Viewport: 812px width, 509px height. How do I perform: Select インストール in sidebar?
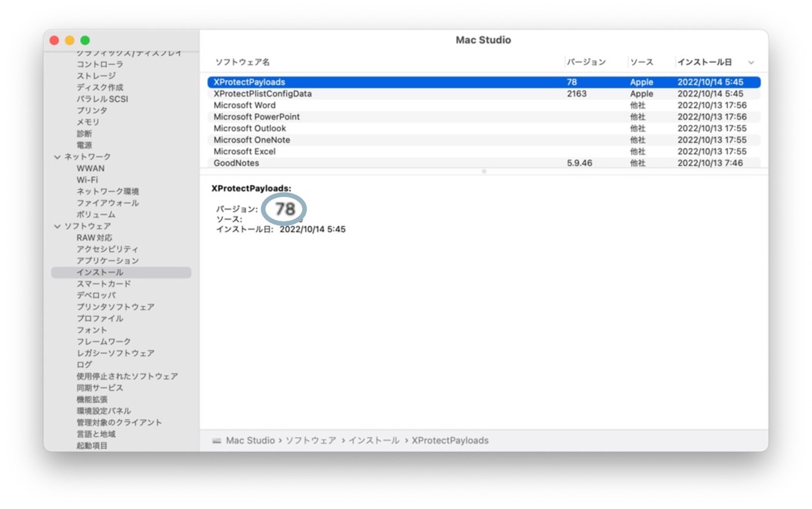tap(121, 273)
